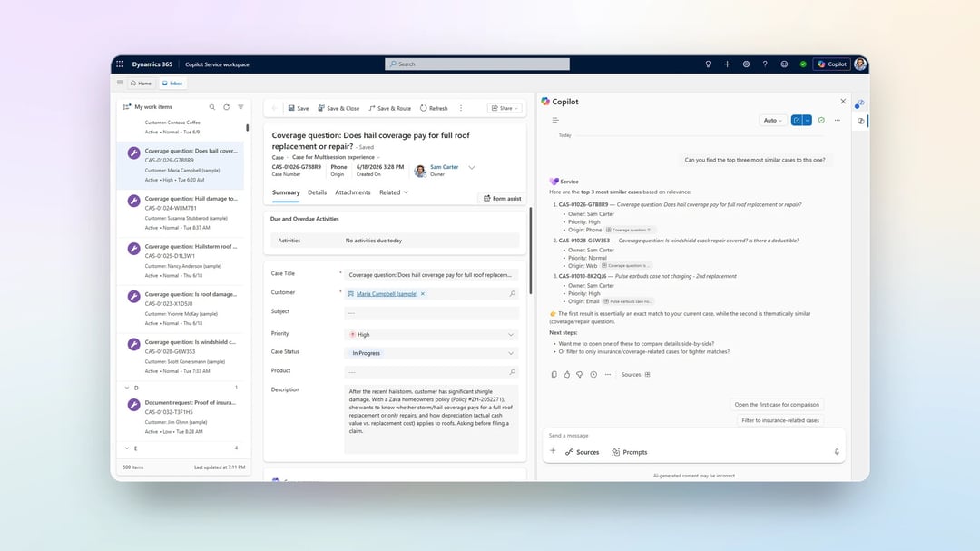980x551 pixels.
Task: Click Save & Close in the toolbar
Action: coord(338,108)
